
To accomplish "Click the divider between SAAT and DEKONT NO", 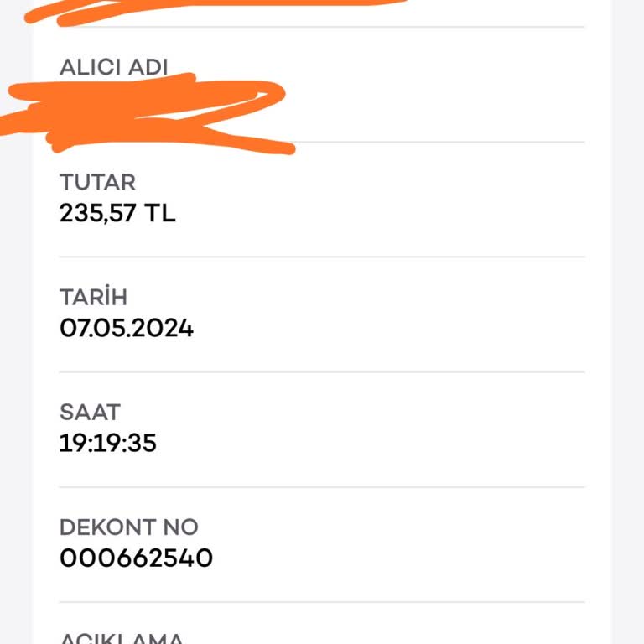I will click(322, 486).
